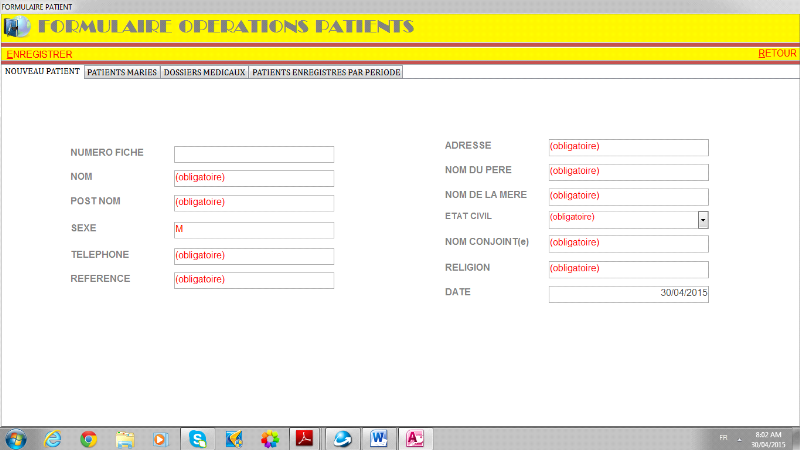Screen dimensions: 800x450
Task: Click RETOUR to go back
Action: coord(777,54)
